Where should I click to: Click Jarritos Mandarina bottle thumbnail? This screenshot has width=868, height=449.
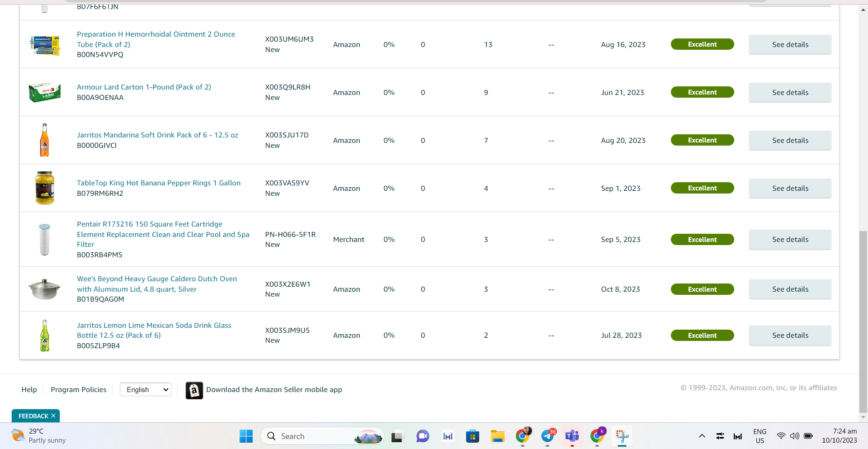(x=44, y=140)
